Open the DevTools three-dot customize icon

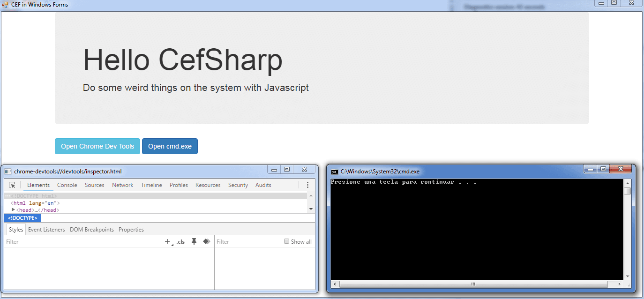(x=307, y=185)
